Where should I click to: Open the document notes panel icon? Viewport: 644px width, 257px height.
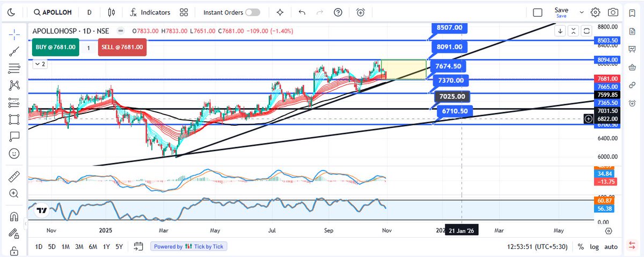(x=632, y=31)
